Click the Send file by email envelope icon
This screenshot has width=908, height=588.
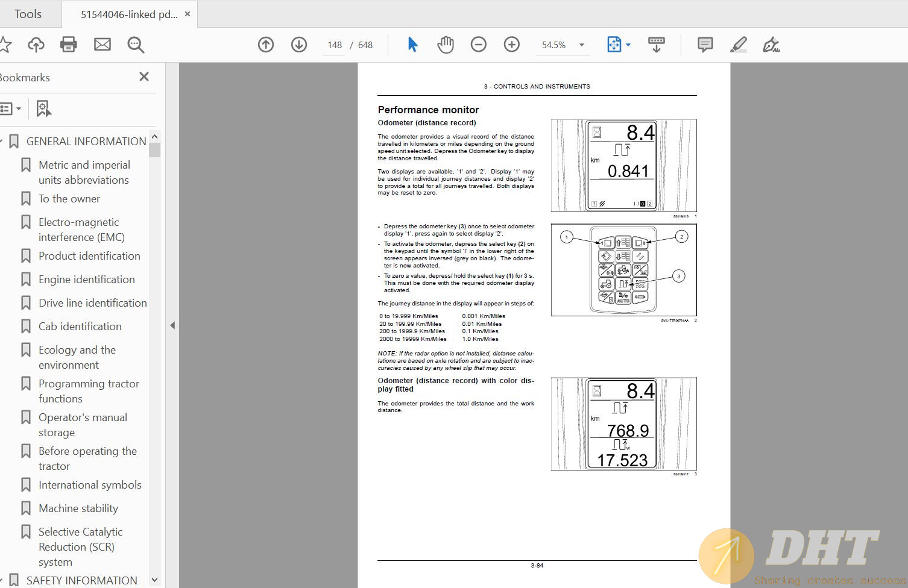pyautogui.click(x=102, y=45)
